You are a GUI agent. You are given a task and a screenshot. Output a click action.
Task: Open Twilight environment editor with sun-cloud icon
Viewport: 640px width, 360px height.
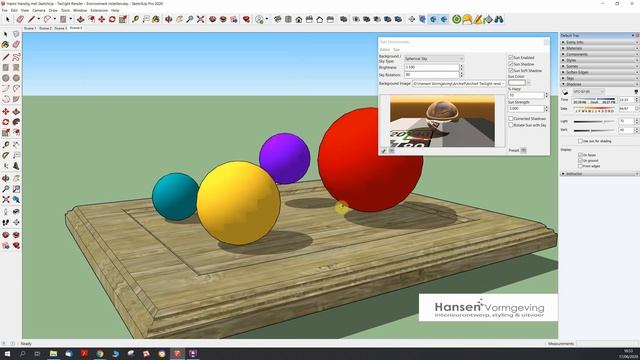coord(467,19)
